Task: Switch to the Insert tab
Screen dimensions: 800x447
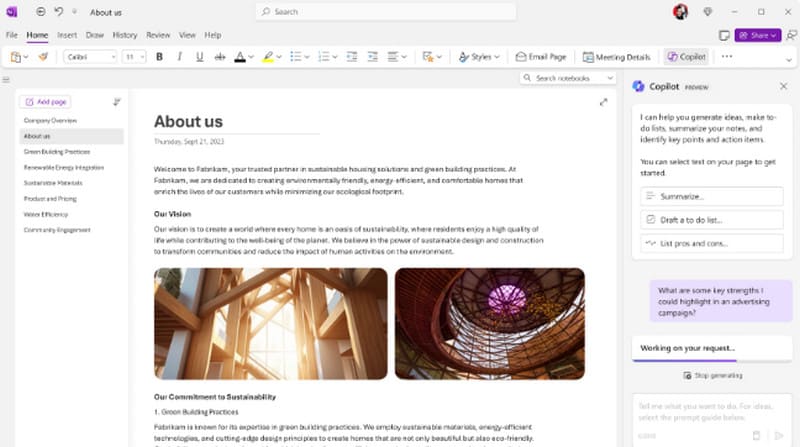Action: (x=67, y=35)
